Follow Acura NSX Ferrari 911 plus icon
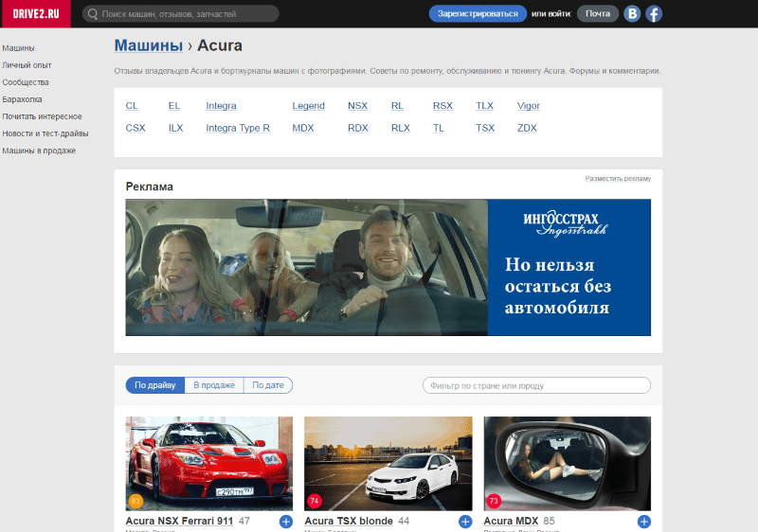Image resolution: width=758 pixels, height=532 pixels. click(286, 522)
